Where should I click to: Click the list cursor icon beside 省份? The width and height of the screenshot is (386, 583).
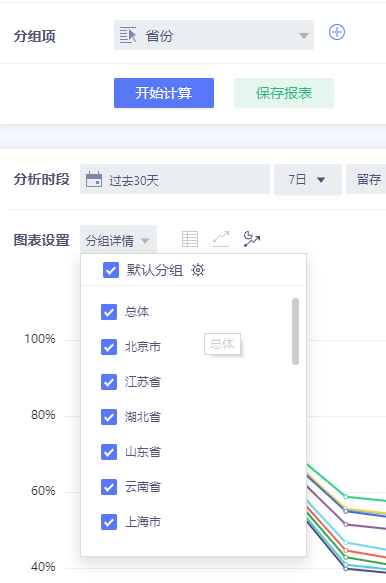pyautogui.click(x=128, y=35)
